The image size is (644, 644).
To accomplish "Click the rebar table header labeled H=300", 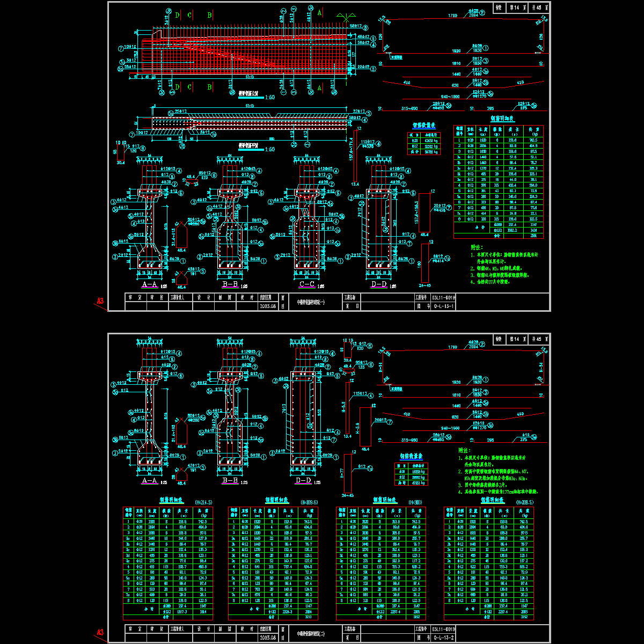I will click(415, 502).
